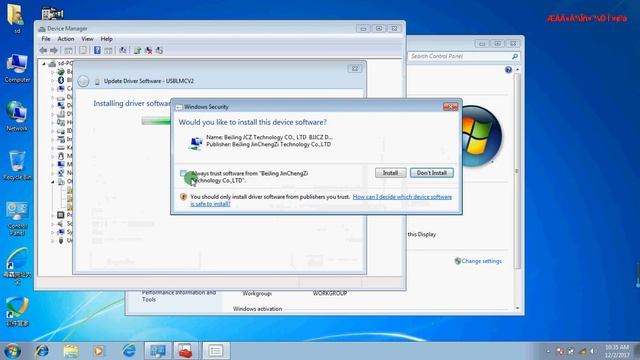Select the sd-PC computer icon in tree
The width and height of the screenshot is (640, 360).
click(x=52, y=63)
